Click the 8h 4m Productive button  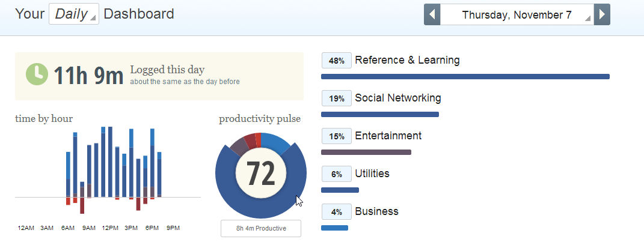click(261, 228)
